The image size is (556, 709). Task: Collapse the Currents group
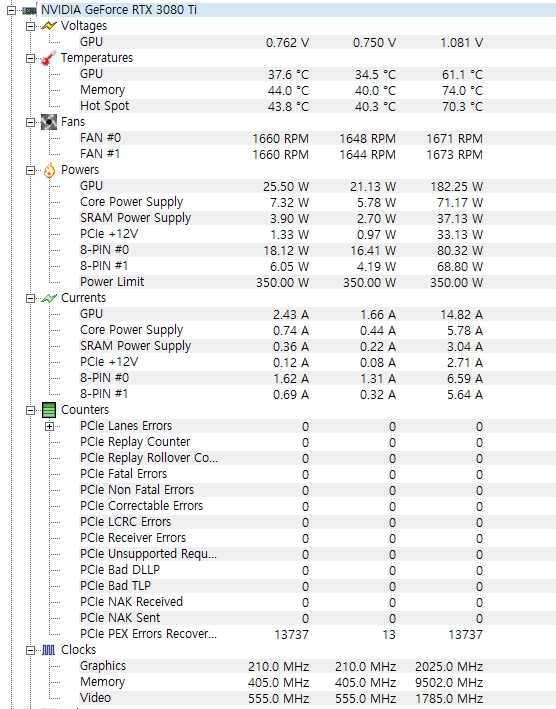[30, 298]
